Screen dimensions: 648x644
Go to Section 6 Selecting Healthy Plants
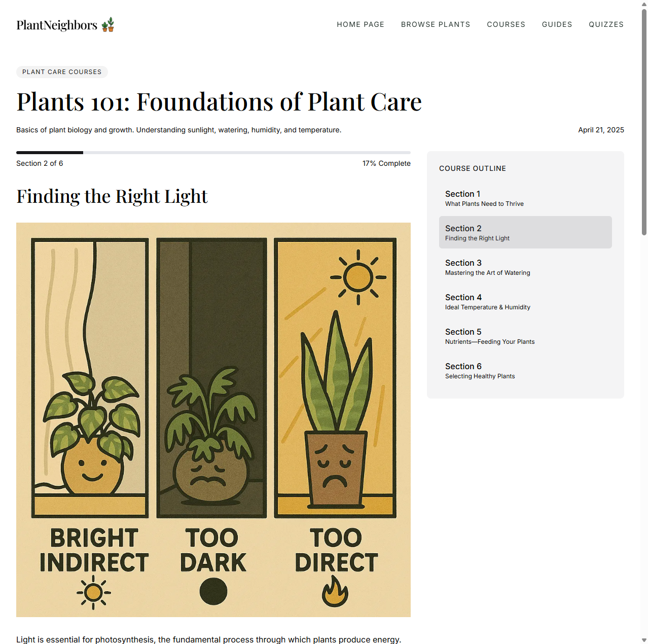coord(525,370)
